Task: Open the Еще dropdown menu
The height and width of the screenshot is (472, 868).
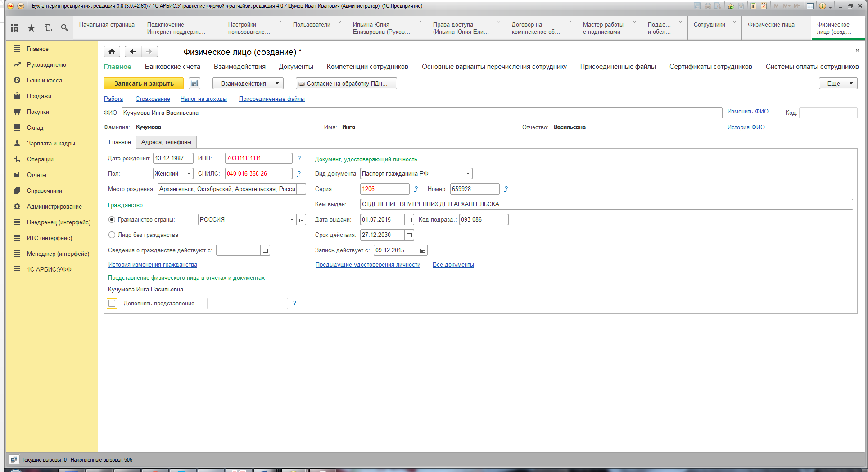Action: (x=838, y=83)
